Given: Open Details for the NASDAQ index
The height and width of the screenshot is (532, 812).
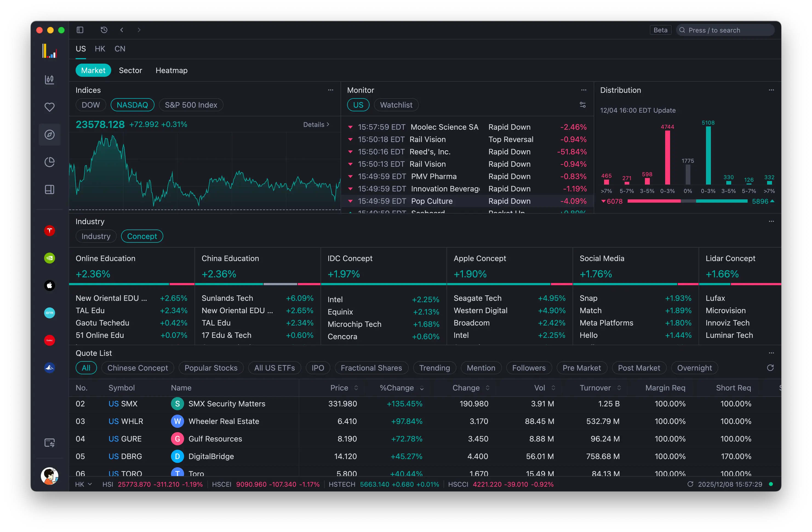Looking at the screenshot, I should point(316,124).
